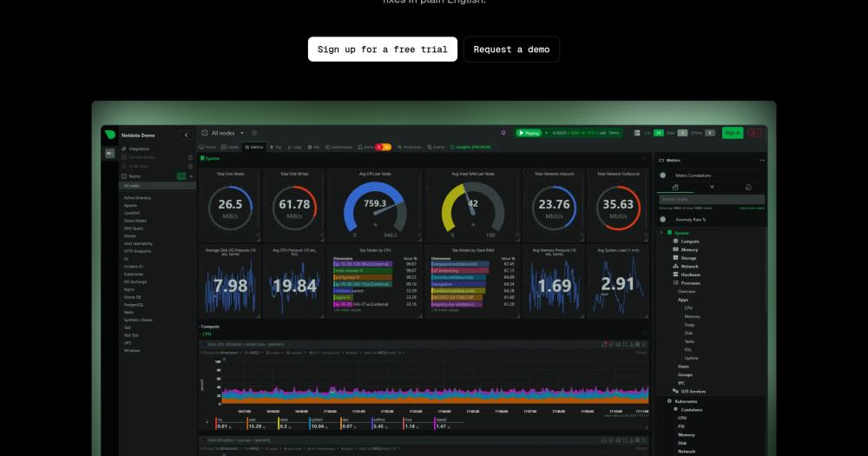Click the settings gear next to All nodes

click(x=254, y=133)
